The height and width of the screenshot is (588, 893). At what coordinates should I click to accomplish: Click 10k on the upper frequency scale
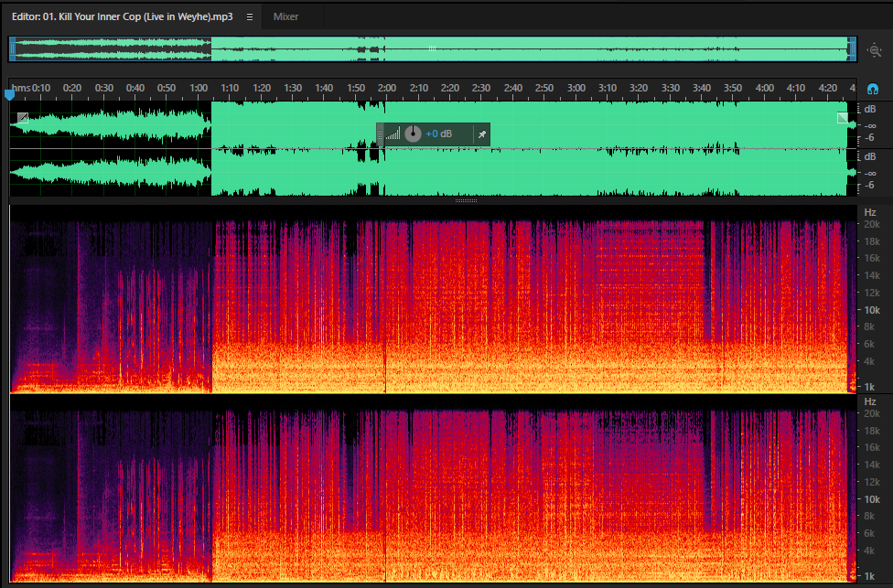pos(872,310)
